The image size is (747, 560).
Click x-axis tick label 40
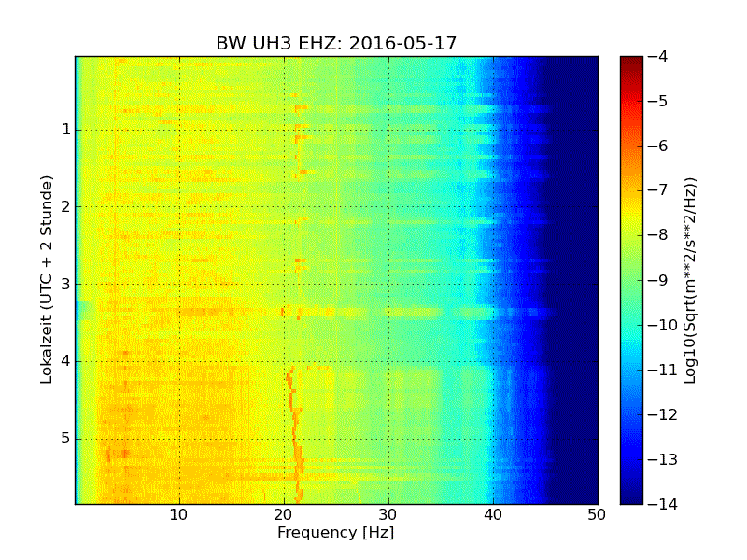[x=493, y=515]
